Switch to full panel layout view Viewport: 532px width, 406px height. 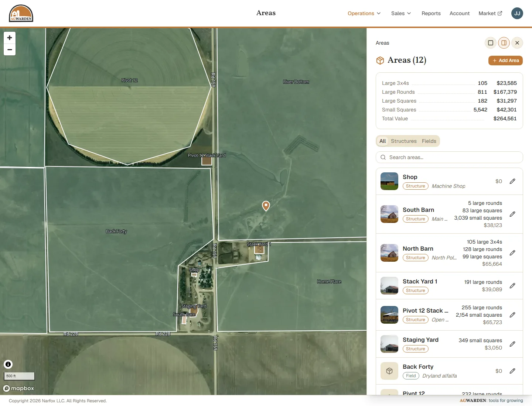click(491, 43)
